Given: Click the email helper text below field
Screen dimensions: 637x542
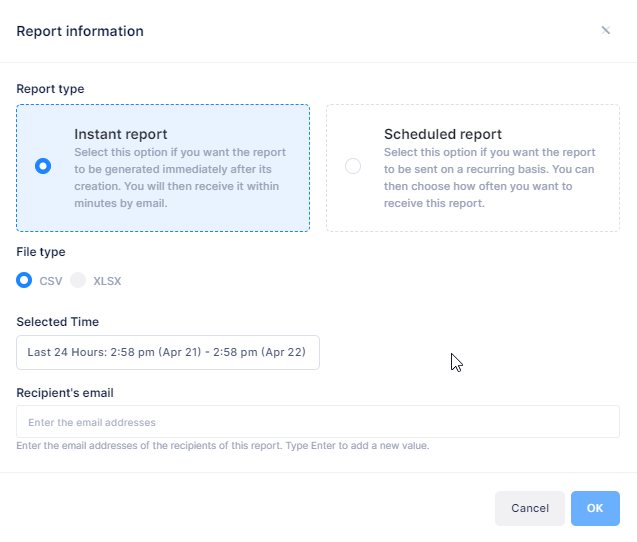Looking at the screenshot, I should (x=222, y=446).
